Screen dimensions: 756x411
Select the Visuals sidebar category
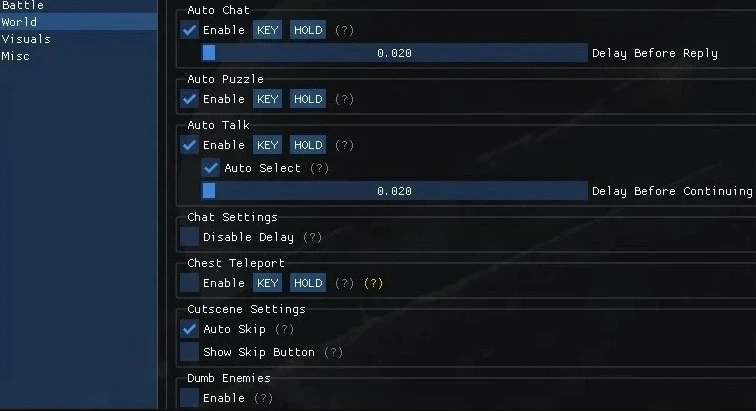pyautogui.click(x=26, y=39)
